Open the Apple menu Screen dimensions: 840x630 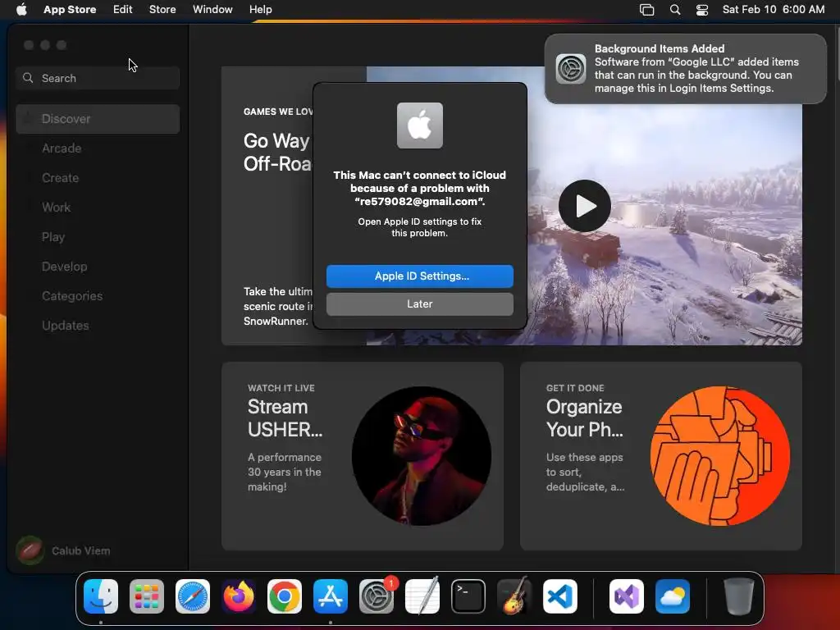coord(21,9)
